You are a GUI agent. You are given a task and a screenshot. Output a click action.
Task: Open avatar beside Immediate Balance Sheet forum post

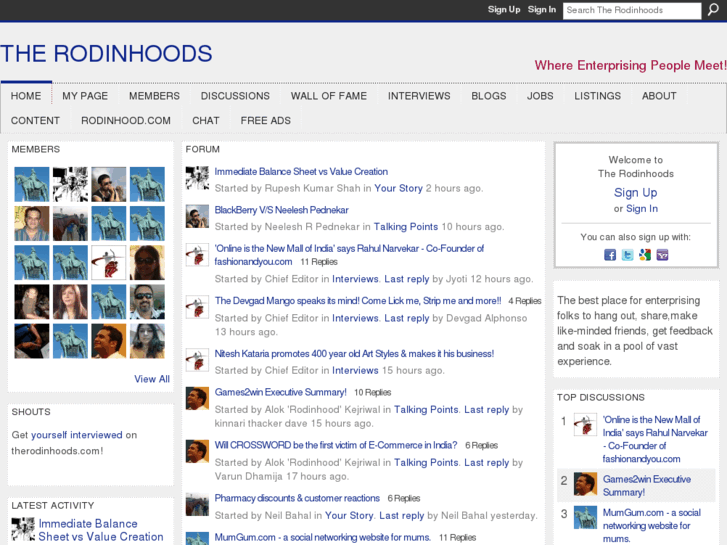click(x=197, y=178)
